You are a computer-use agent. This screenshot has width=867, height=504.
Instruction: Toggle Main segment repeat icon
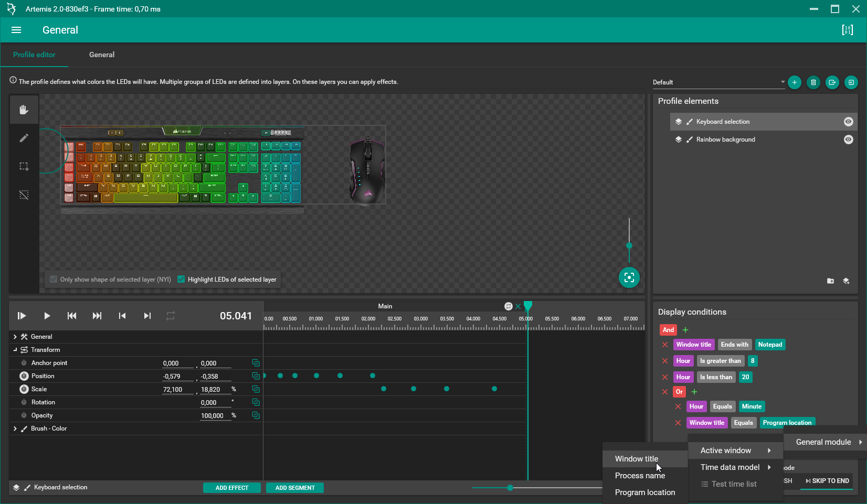508,306
